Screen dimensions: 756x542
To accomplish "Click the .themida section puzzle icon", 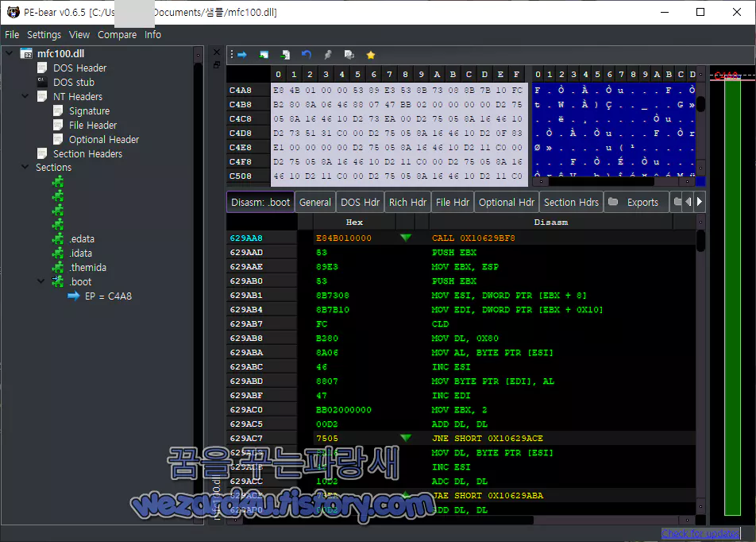I will [x=58, y=267].
